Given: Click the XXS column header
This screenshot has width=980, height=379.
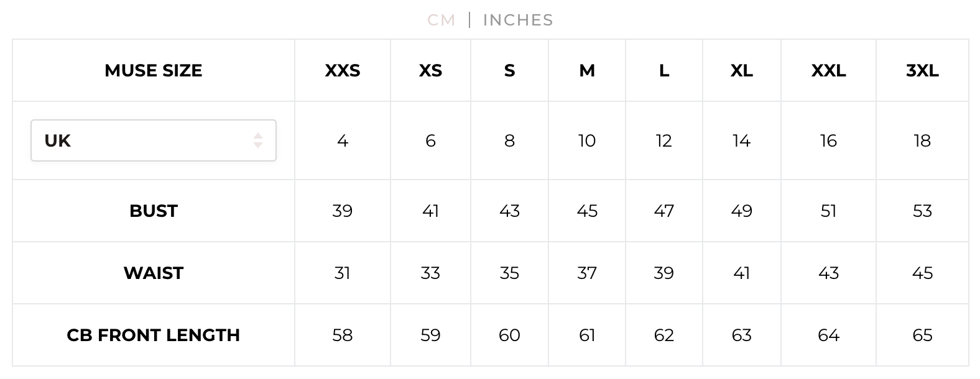Looking at the screenshot, I should (343, 71).
